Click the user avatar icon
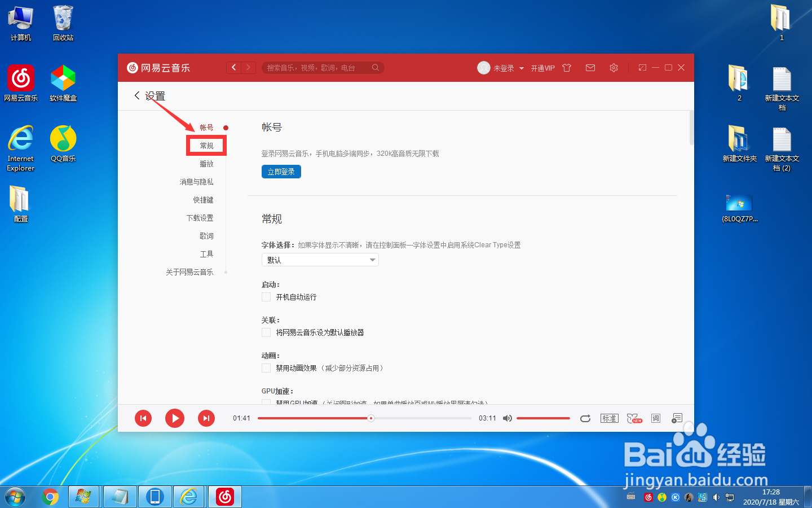This screenshot has width=812, height=508. coord(484,68)
